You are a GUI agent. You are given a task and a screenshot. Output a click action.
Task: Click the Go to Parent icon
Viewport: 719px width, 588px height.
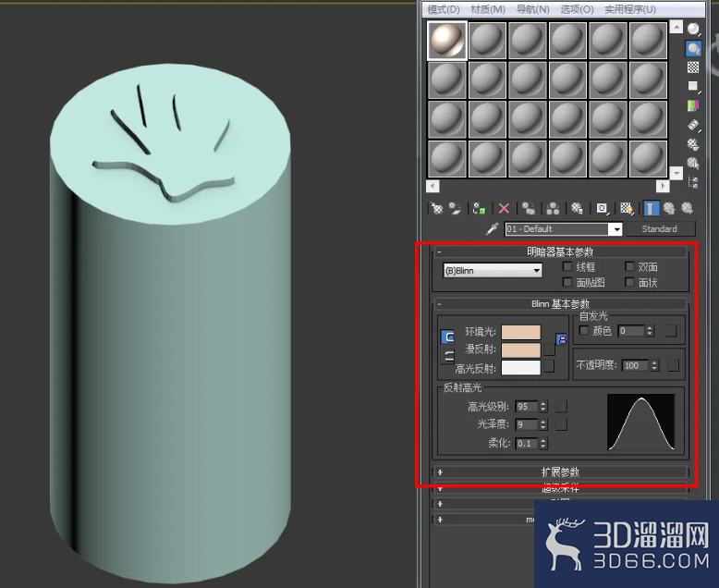pos(669,209)
